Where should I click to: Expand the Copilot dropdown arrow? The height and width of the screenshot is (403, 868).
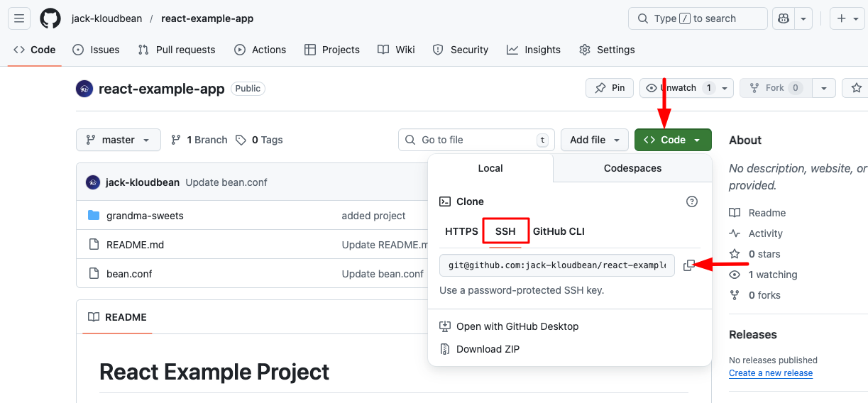click(803, 18)
